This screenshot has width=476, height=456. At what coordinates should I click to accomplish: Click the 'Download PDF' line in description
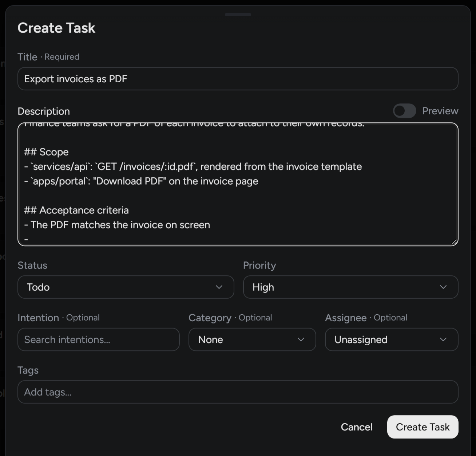(141, 181)
